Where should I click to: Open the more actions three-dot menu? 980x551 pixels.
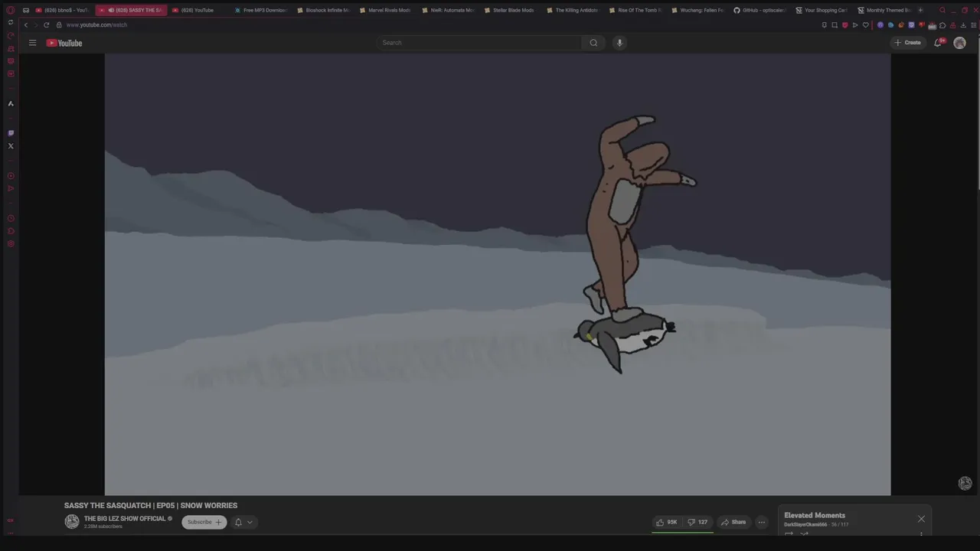pyautogui.click(x=761, y=522)
